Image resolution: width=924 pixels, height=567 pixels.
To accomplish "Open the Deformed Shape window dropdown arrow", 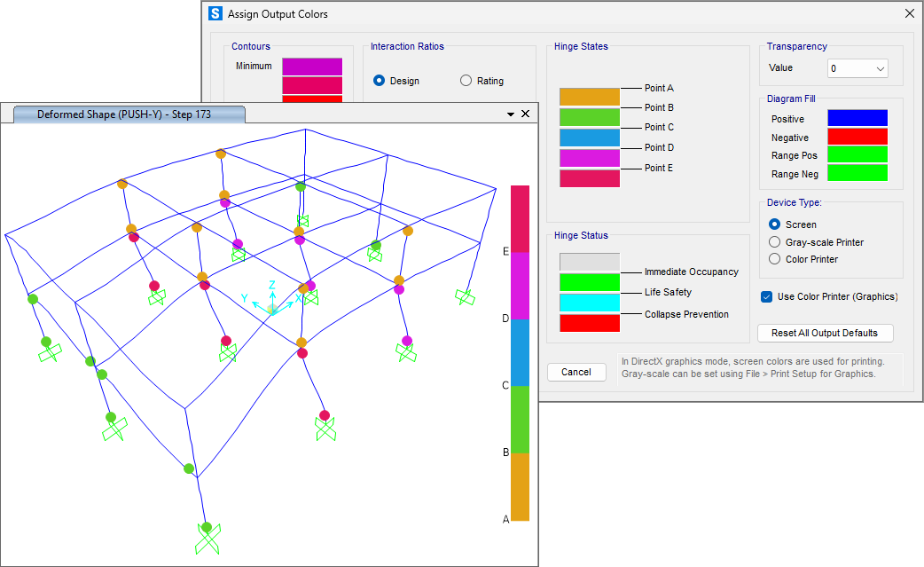I will coord(511,114).
